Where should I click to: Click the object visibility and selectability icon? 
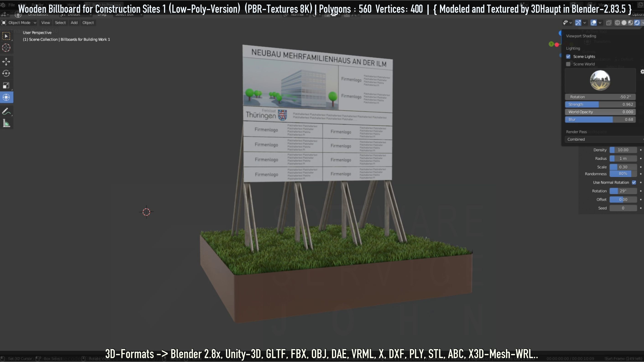pos(566,23)
